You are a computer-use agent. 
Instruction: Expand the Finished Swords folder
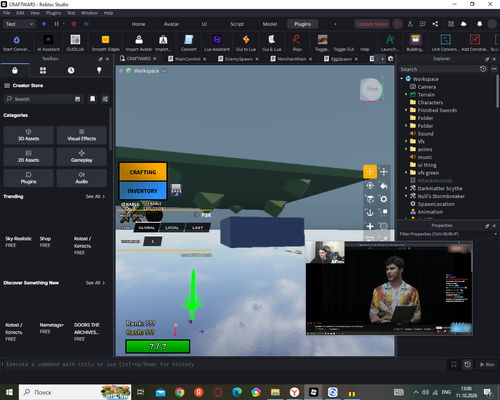click(x=406, y=110)
